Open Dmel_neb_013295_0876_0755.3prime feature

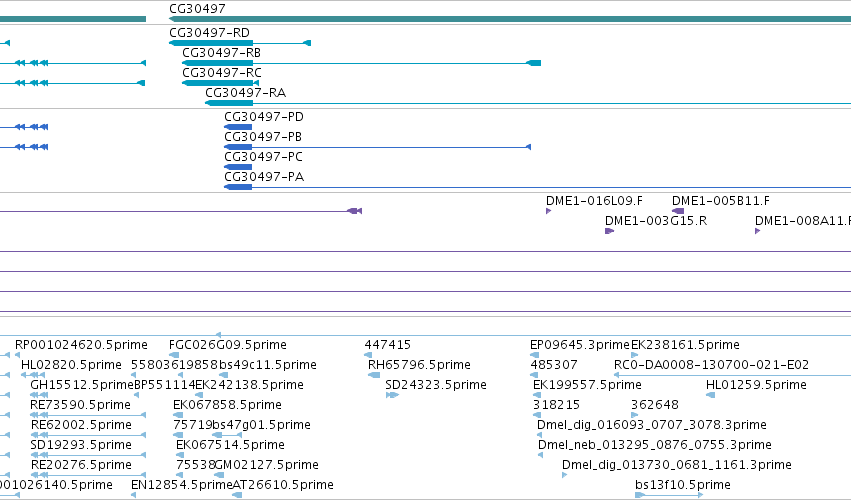click(x=655, y=445)
